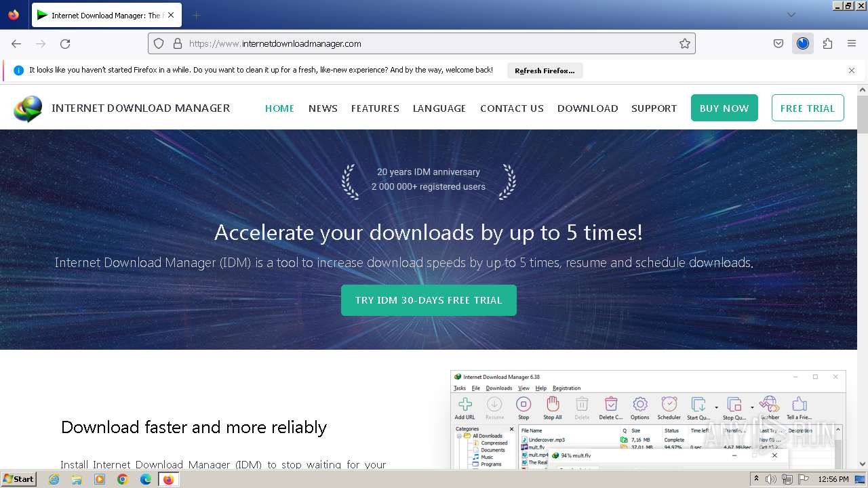The width and height of the screenshot is (868, 488).
Task: Close the Internet Download Manager tab
Action: point(170,15)
